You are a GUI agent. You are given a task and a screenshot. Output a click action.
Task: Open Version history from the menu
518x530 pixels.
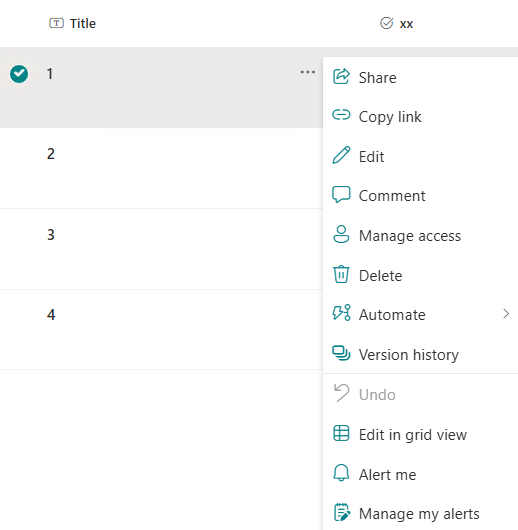pos(420,355)
